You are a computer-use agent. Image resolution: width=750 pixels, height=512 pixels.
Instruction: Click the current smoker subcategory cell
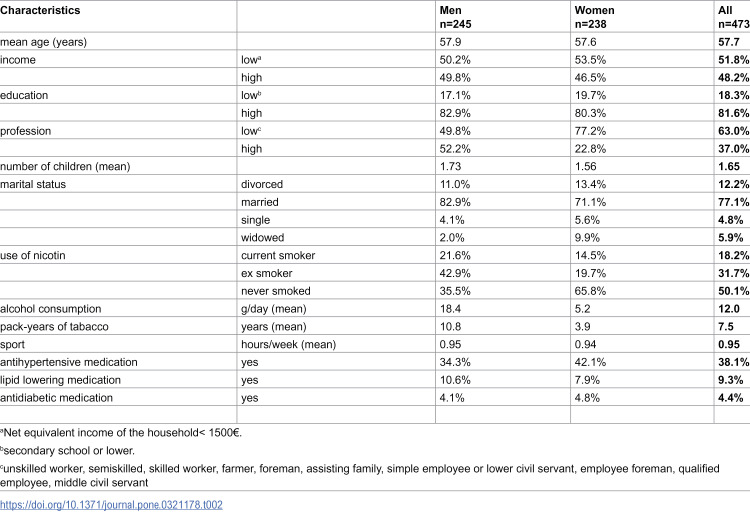[x=278, y=256]
